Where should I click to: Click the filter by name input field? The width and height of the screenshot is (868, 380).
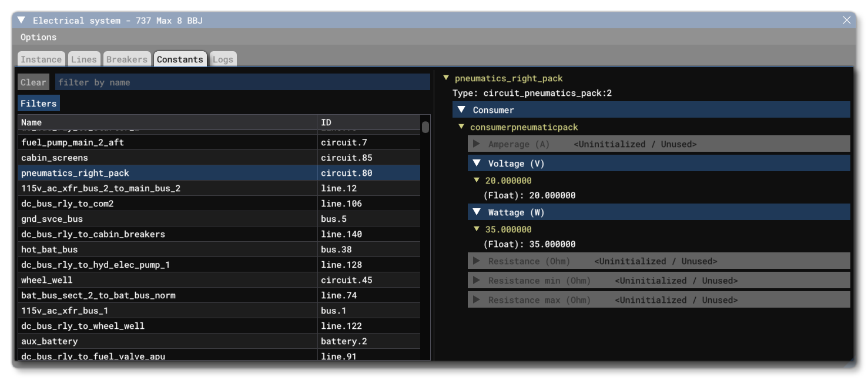point(176,82)
